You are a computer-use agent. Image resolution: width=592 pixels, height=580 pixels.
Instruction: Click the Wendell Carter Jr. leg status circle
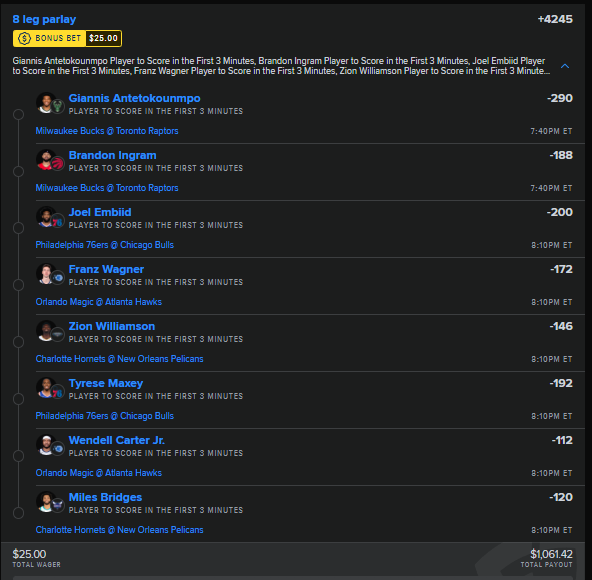tap(18, 456)
